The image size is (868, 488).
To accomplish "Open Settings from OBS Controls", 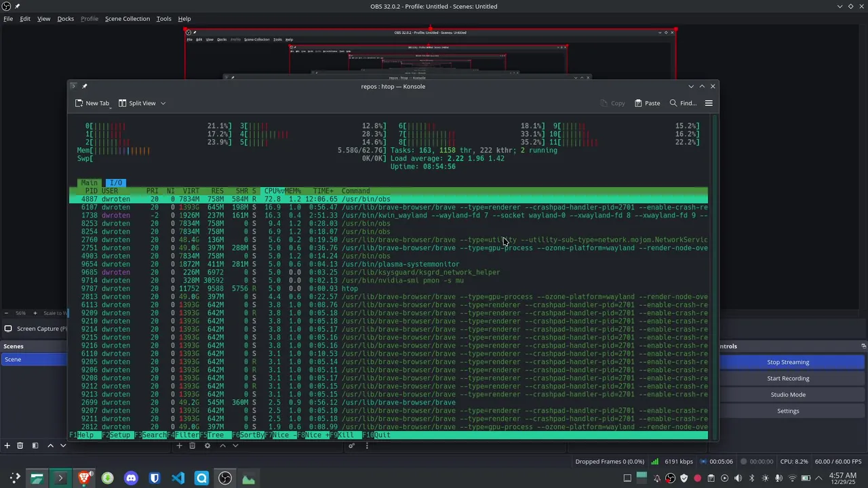I will pyautogui.click(x=788, y=411).
